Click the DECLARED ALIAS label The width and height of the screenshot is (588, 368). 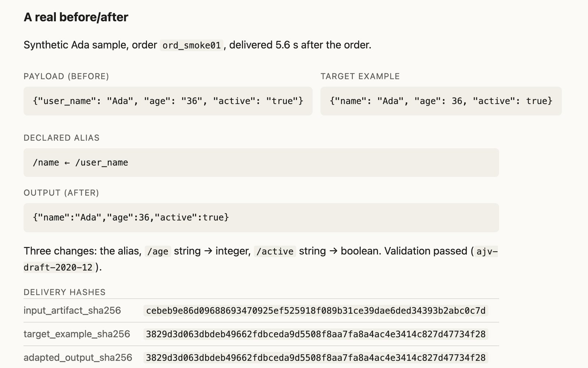point(61,138)
